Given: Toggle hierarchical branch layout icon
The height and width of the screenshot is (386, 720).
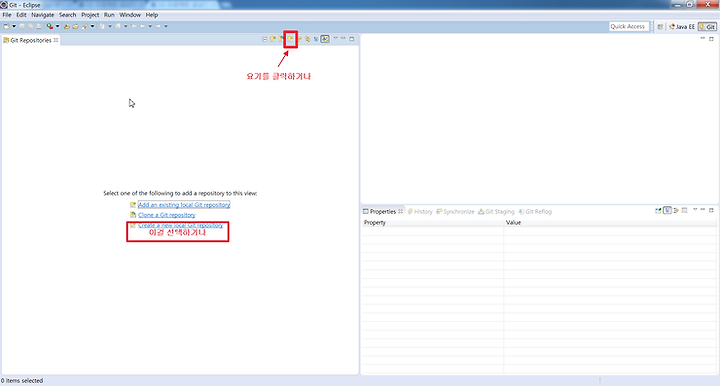Looking at the screenshot, I should [316, 39].
